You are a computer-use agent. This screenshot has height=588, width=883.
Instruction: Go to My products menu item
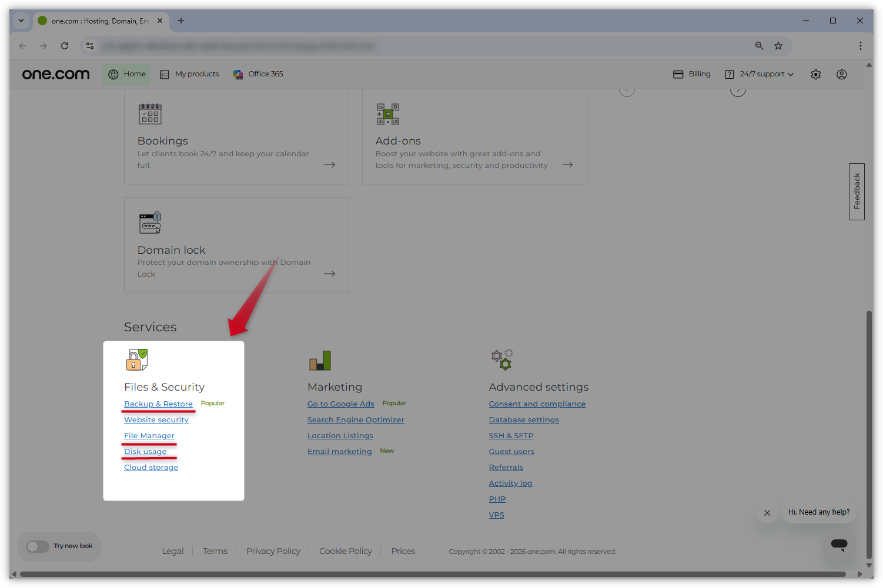[x=189, y=74]
